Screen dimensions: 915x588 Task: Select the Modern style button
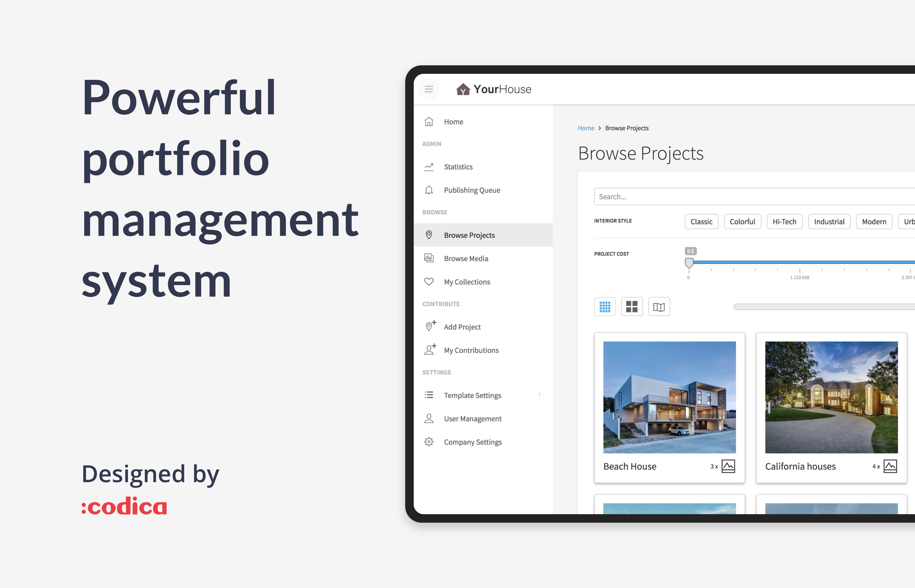click(874, 221)
